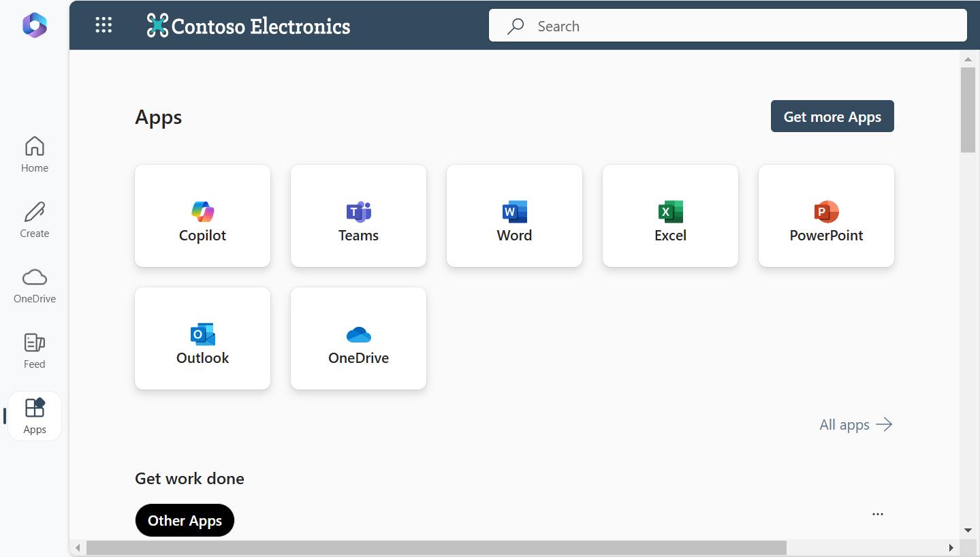Click the horizontal scrollbar thumb
The width and height of the screenshot is (980, 557).
[x=437, y=548]
